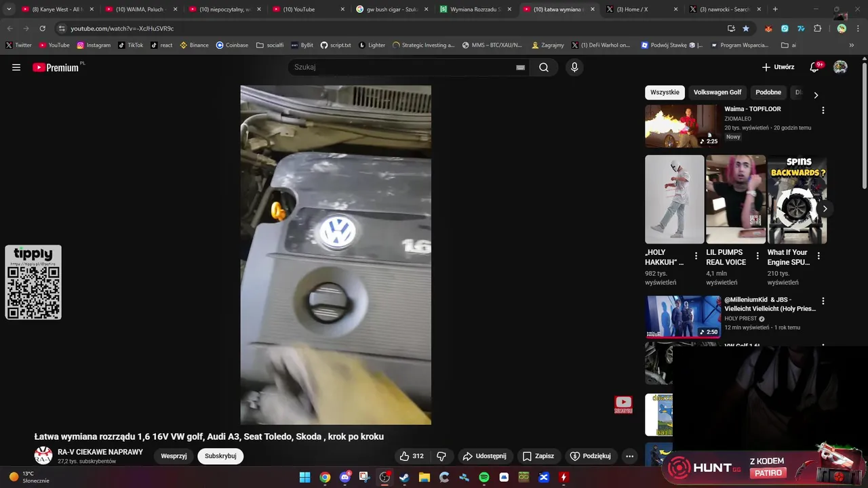
Task: Open the HOLY HAKKUH short thumbnail
Action: [675, 199]
